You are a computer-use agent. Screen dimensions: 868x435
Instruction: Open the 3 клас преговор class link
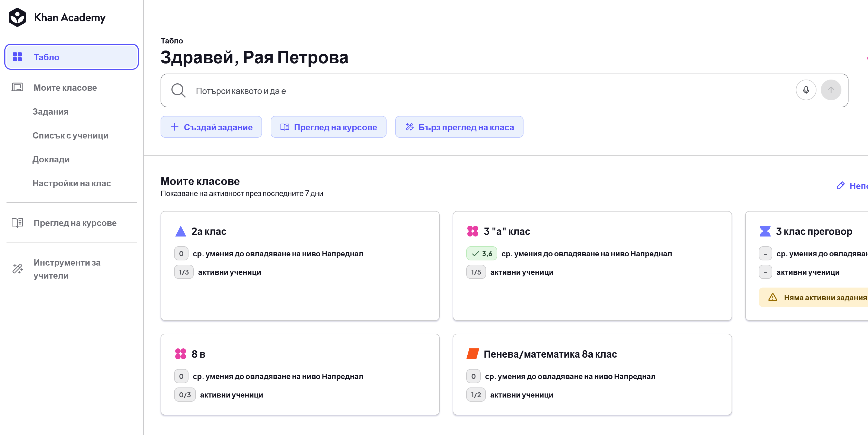click(x=814, y=231)
